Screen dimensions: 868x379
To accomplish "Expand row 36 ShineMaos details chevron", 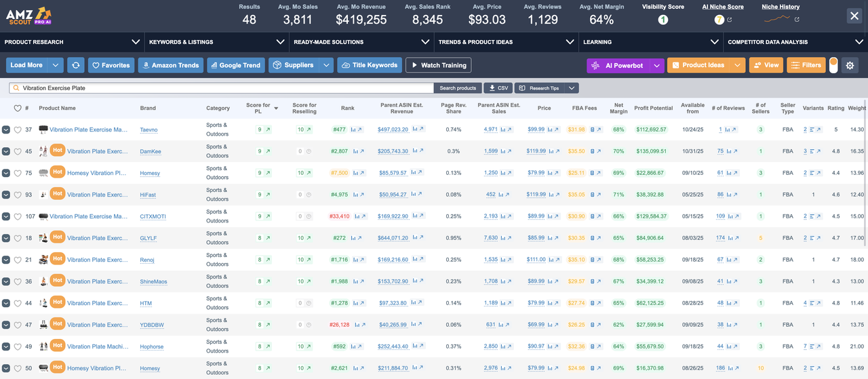I will [5, 281].
